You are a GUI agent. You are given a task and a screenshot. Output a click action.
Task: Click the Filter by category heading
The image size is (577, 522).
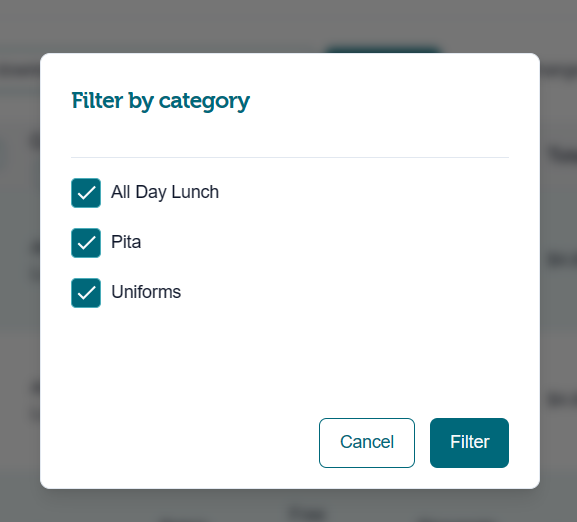pyautogui.click(x=160, y=101)
